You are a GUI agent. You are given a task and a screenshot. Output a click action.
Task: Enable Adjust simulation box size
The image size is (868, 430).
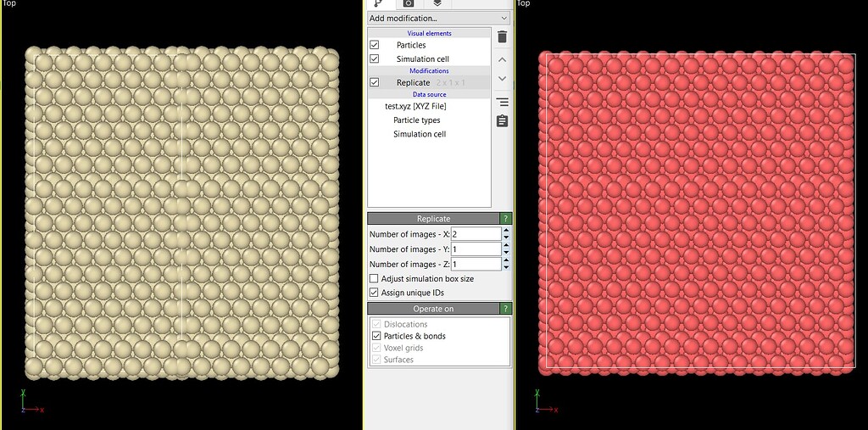(x=375, y=279)
